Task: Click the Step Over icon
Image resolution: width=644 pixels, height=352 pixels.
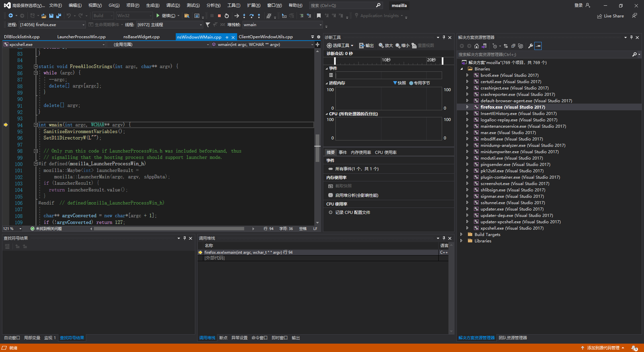Action: 252,16
